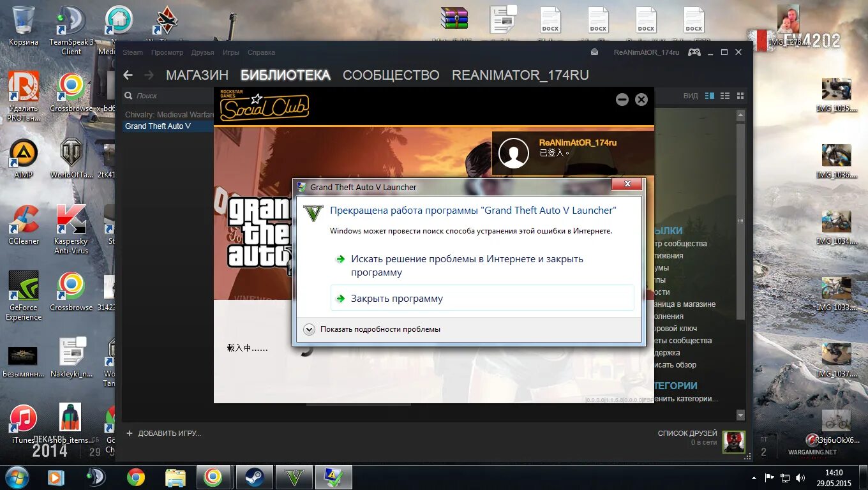Open the IMG_1037 desktop thumbnail
The image size is (868, 490).
[836, 361]
